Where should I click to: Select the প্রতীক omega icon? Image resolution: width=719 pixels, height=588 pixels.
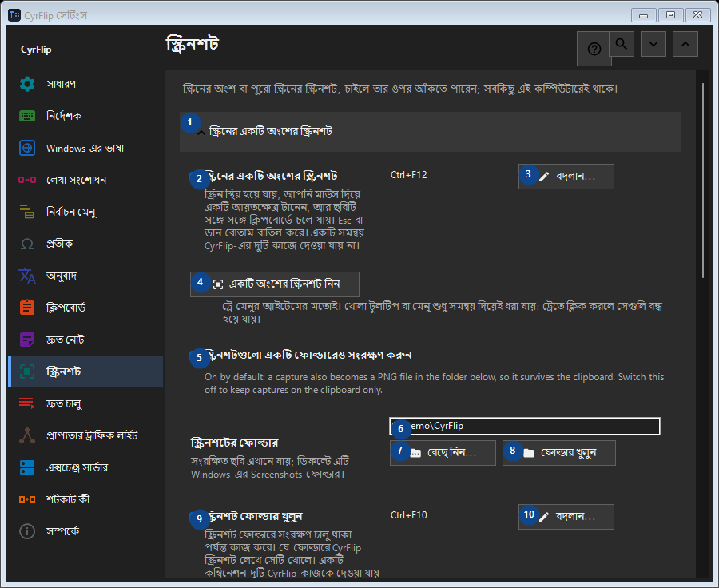(x=27, y=244)
